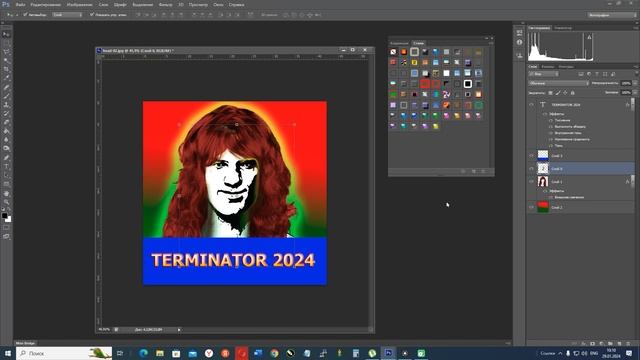Click the lock all padlock icon

coord(573,93)
